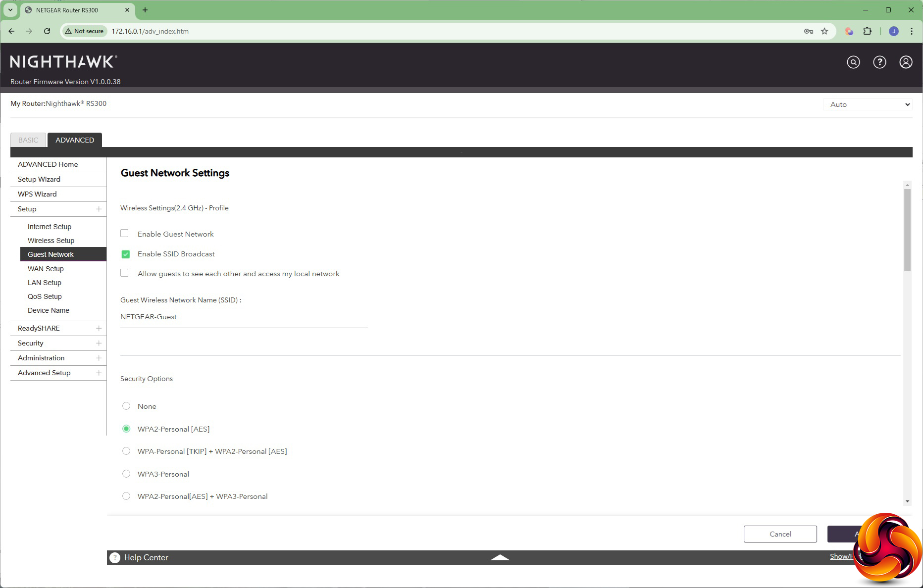The width and height of the screenshot is (923, 588).
Task: Open the router search icon
Action: point(853,62)
